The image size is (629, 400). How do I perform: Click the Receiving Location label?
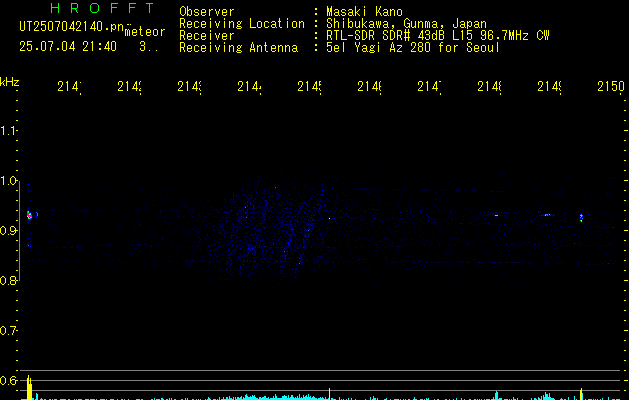point(242,24)
